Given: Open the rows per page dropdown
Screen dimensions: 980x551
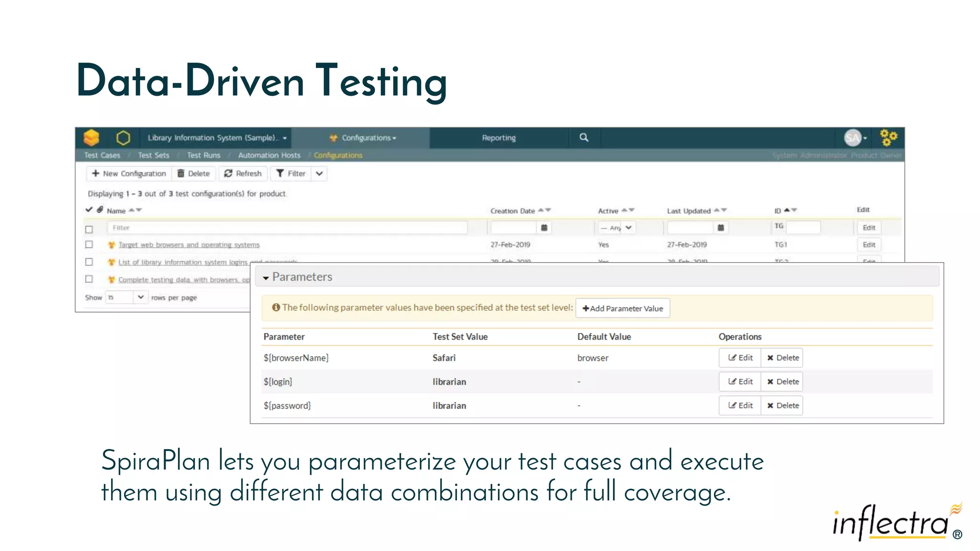Looking at the screenshot, I should coord(126,298).
